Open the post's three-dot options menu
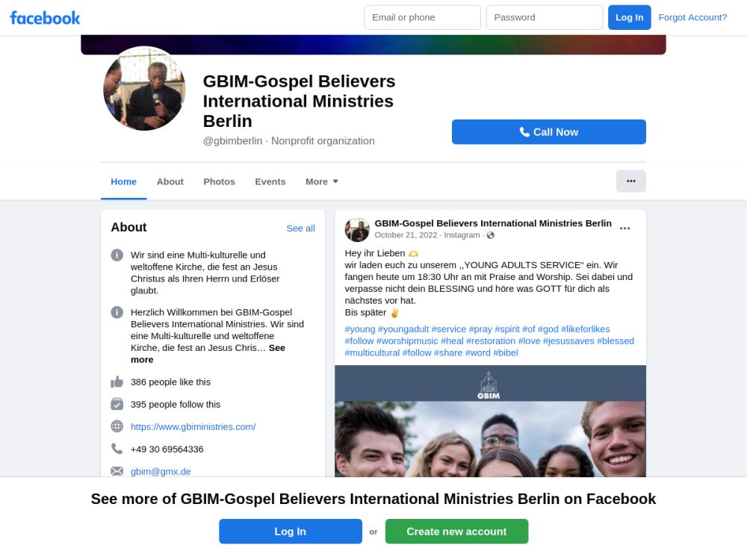Image resolution: width=747 pixels, height=560 pixels. click(624, 228)
